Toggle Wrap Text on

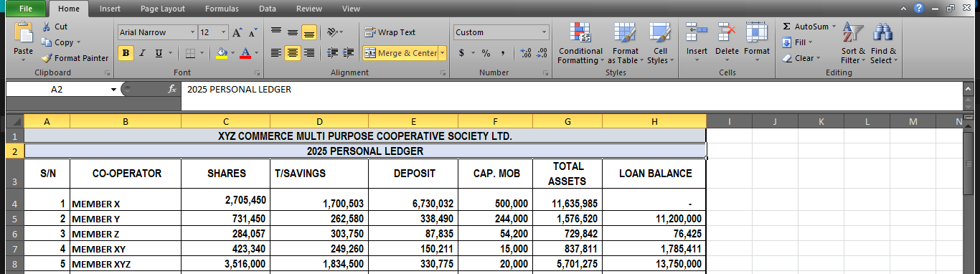click(x=390, y=32)
